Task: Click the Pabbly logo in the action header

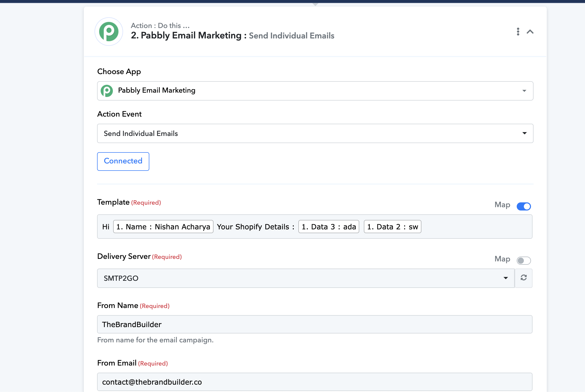Action: click(x=109, y=32)
